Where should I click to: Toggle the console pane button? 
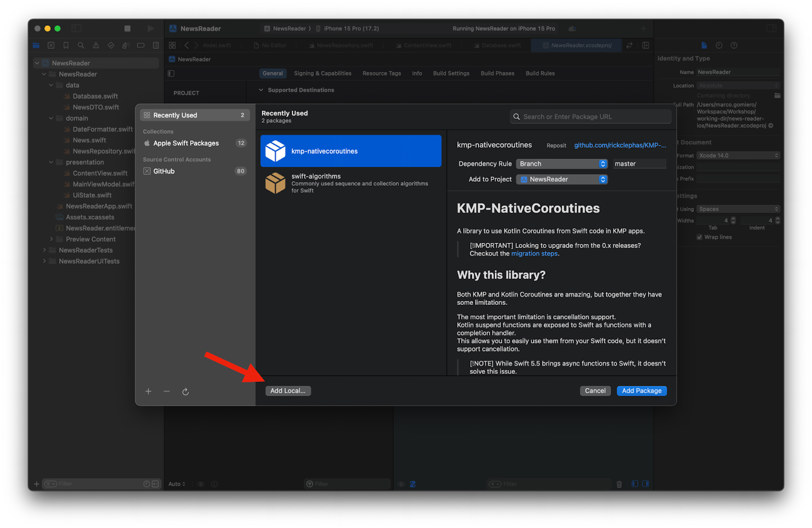pos(646,484)
